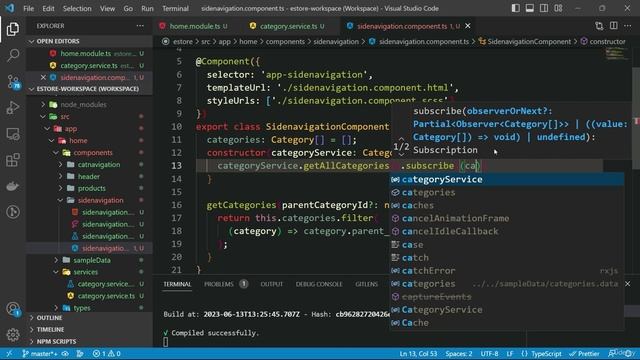Image resolution: width=640 pixels, height=360 pixels.
Task: Toggle the secondary sidebar layout icon
Action: point(544,8)
